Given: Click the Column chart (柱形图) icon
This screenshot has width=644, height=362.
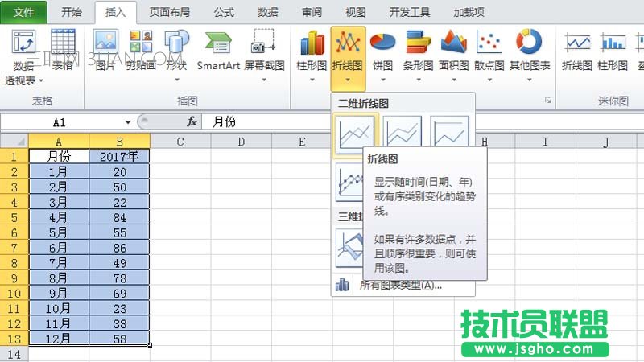Looking at the screenshot, I should [312, 43].
